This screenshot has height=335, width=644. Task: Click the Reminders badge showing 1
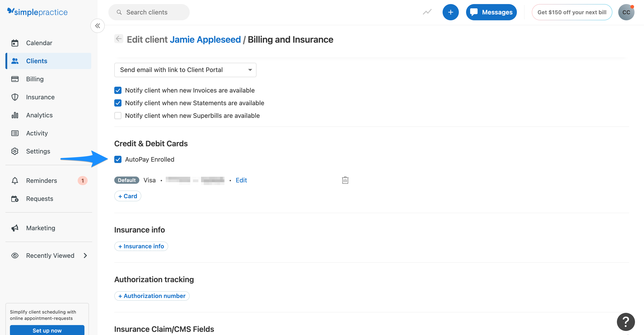(82, 181)
